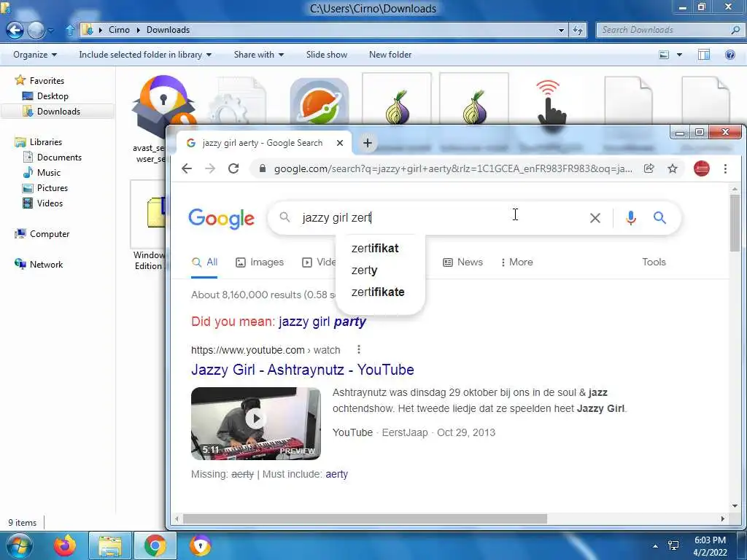Click Chrome back arrow button

pyautogui.click(x=187, y=168)
